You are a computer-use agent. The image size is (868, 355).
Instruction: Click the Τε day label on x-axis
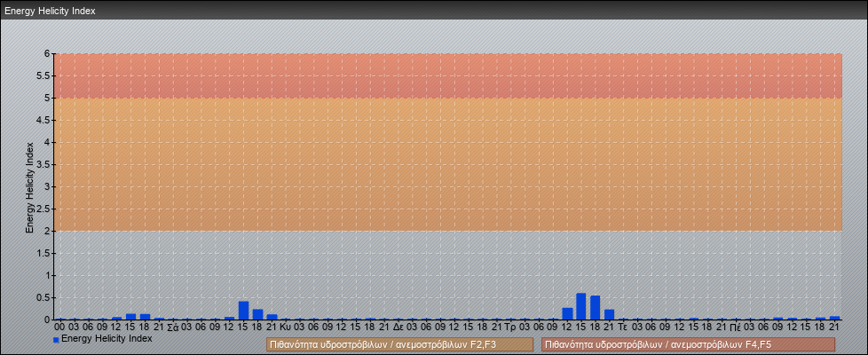[x=623, y=327]
